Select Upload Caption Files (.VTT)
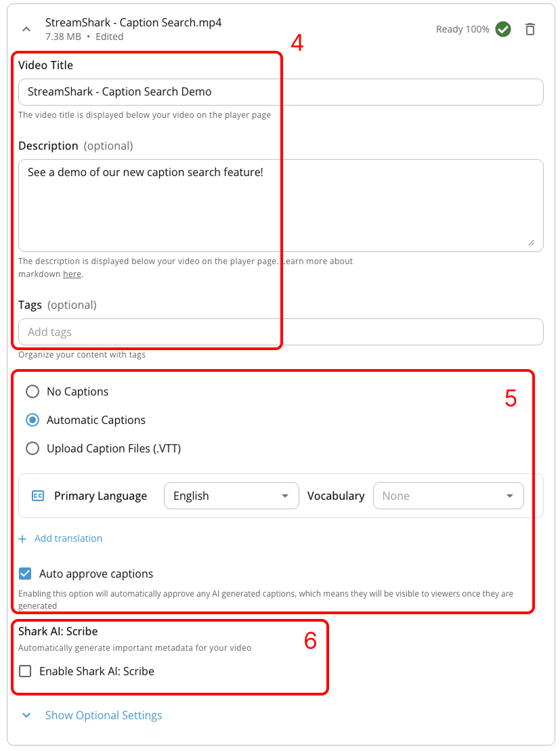The width and height of the screenshot is (560, 751). [x=33, y=448]
